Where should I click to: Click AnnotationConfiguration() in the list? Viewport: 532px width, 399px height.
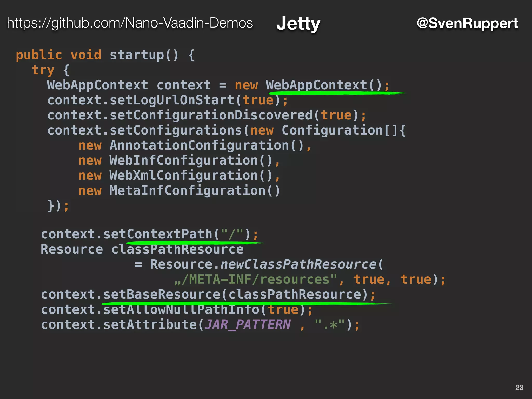tap(207, 145)
